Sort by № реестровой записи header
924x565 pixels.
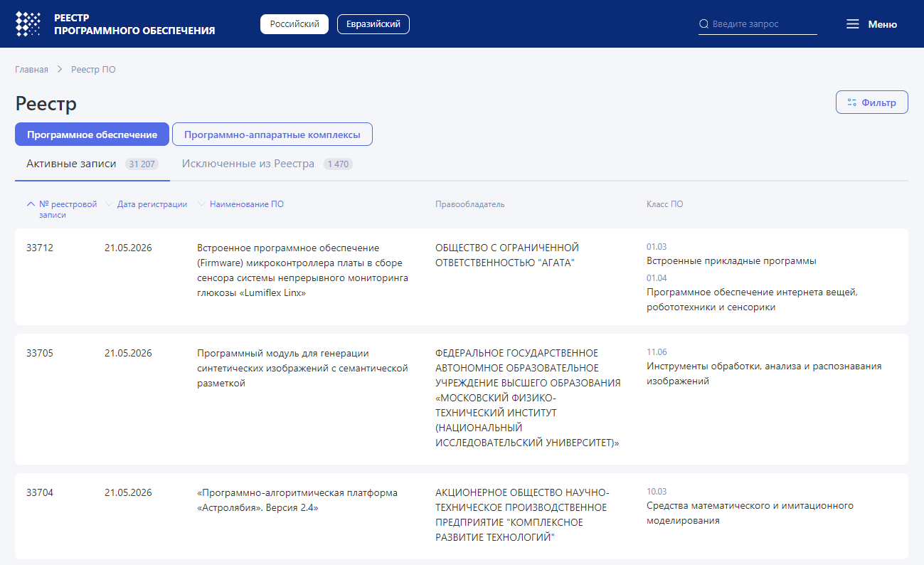coord(68,209)
